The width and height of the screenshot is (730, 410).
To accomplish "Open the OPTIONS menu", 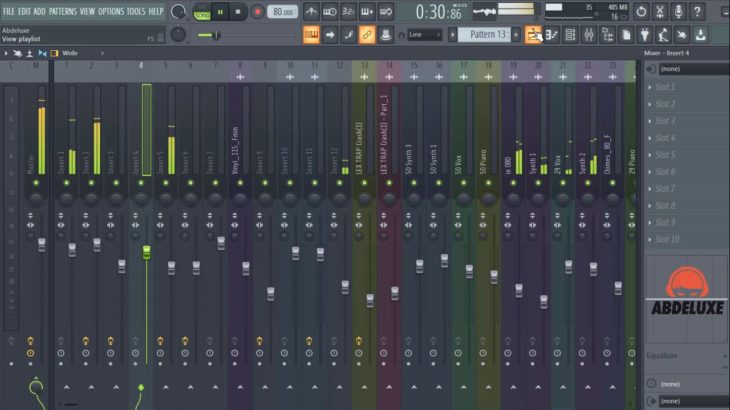I will point(111,11).
